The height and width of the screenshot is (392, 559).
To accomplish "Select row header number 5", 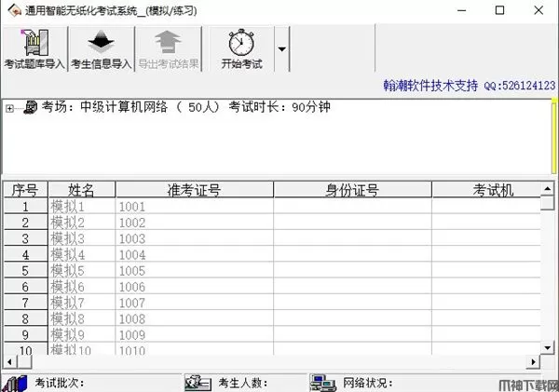I will pos(25,270).
